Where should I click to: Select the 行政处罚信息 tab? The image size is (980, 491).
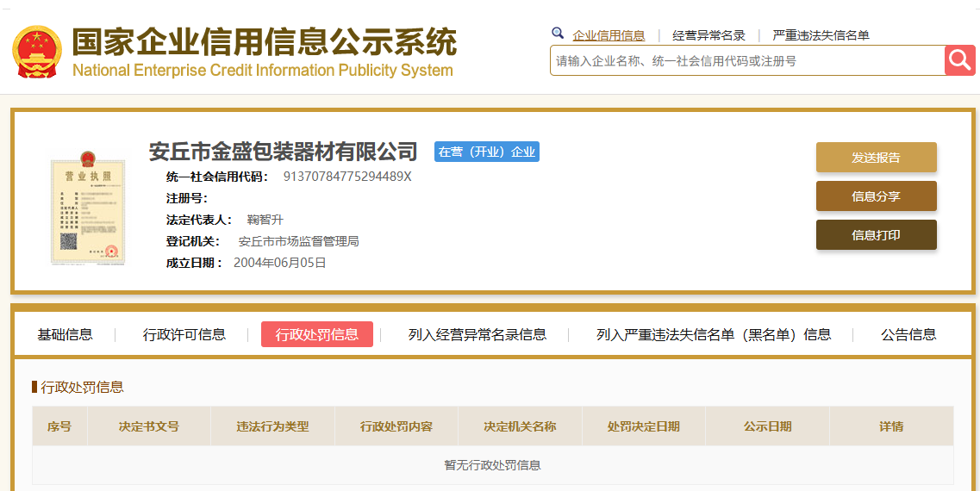tap(317, 334)
